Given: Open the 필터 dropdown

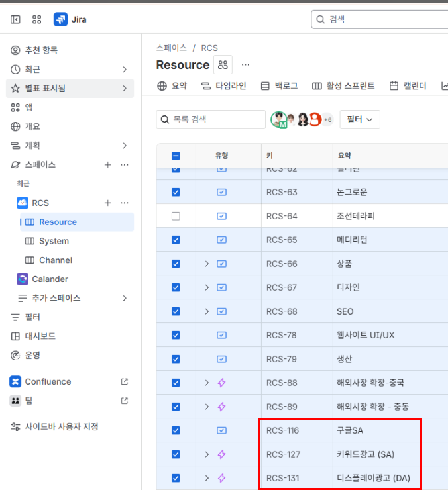Looking at the screenshot, I should coord(360,119).
